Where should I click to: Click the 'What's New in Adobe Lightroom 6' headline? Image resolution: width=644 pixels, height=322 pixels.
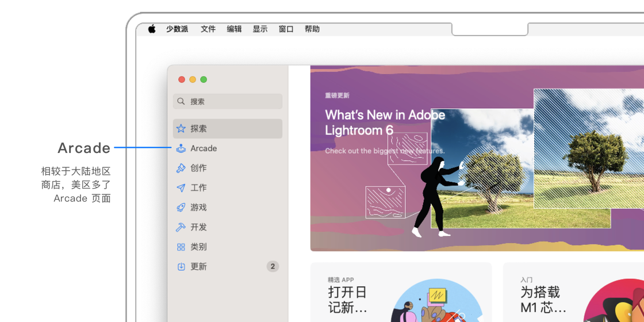385,122
